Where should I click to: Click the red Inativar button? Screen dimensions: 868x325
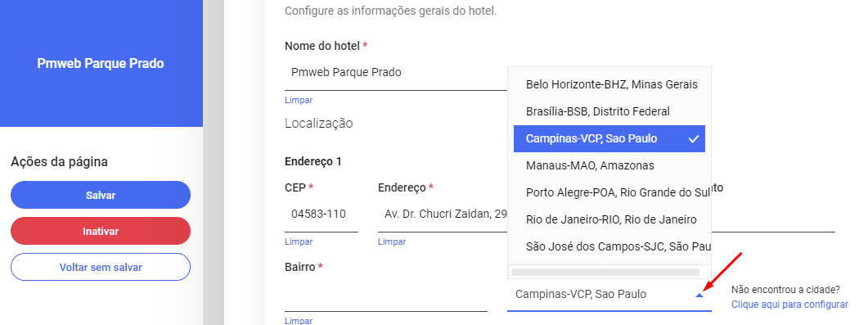100,231
